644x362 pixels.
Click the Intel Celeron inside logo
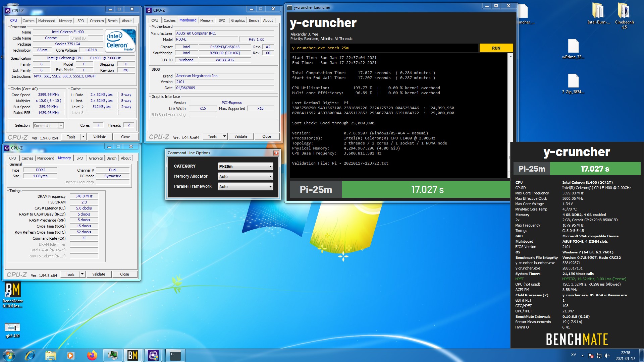(x=121, y=40)
